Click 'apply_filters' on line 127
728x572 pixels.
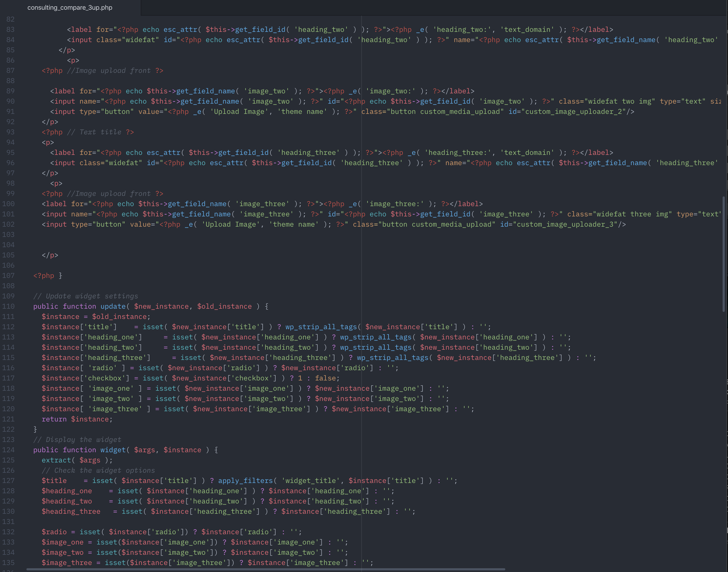pyautogui.click(x=245, y=481)
